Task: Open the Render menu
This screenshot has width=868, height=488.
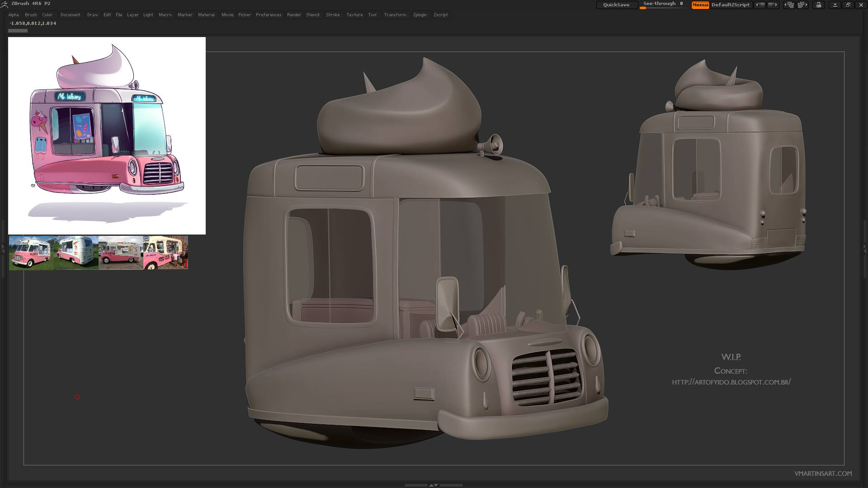Action: 294,15
